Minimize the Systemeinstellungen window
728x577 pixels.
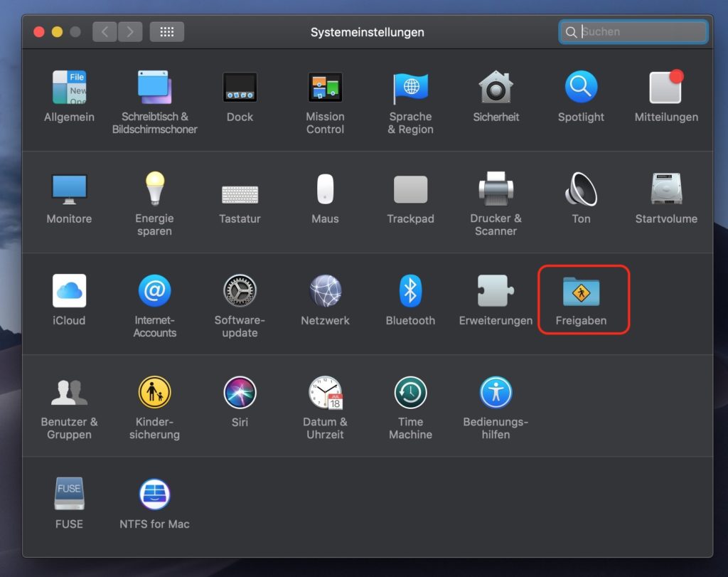[57, 31]
